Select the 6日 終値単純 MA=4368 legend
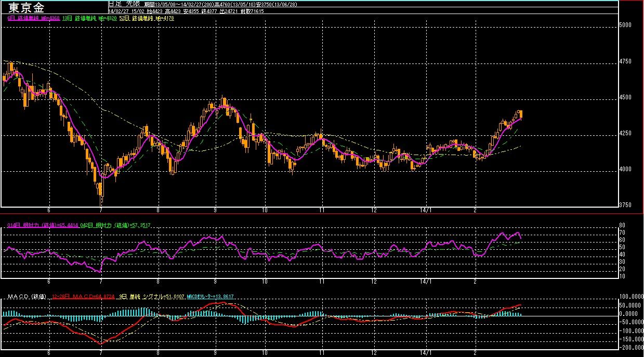The height and width of the screenshot is (357, 644). (x=34, y=18)
